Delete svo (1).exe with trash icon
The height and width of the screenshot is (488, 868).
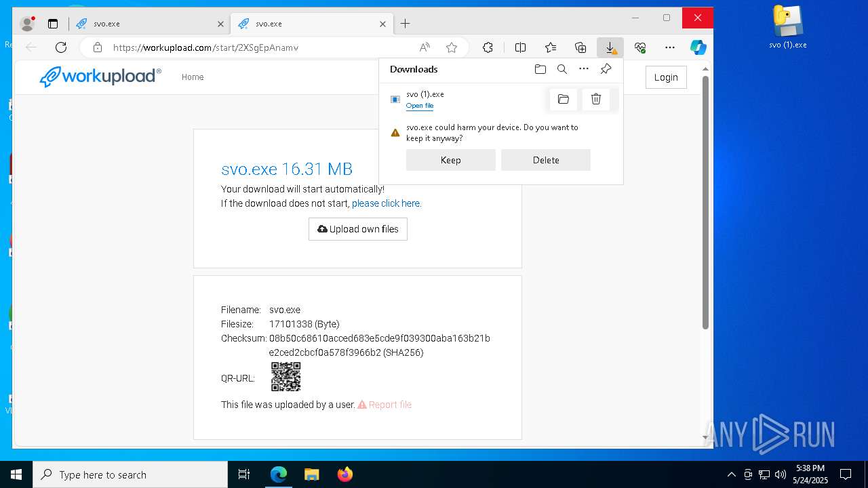tap(596, 100)
